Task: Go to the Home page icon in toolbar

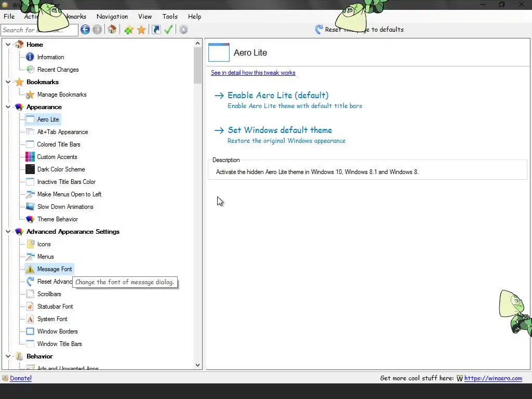Action: tap(112, 30)
